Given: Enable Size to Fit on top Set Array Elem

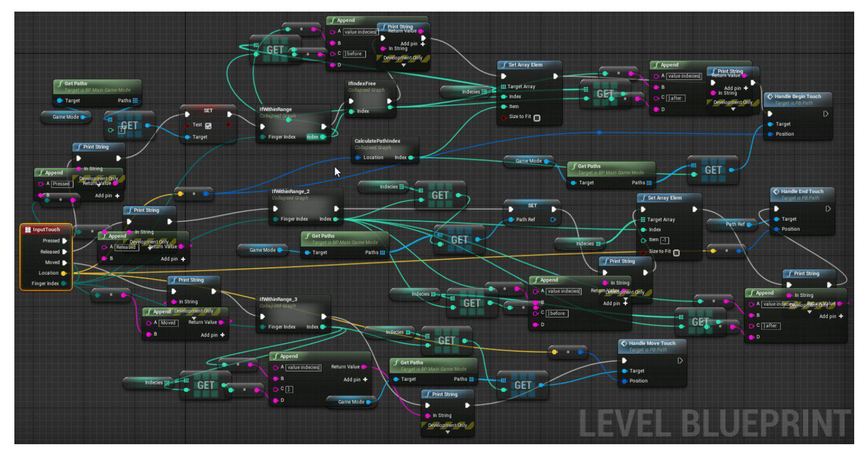Looking at the screenshot, I should coord(537,118).
